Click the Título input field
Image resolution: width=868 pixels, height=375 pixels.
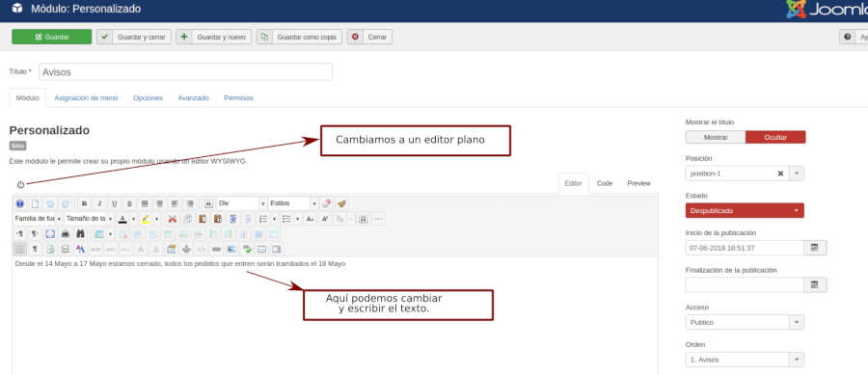(x=185, y=72)
